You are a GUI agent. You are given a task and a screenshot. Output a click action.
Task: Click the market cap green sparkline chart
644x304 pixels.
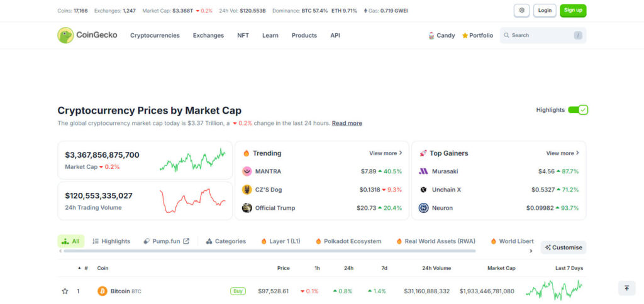tap(192, 160)
